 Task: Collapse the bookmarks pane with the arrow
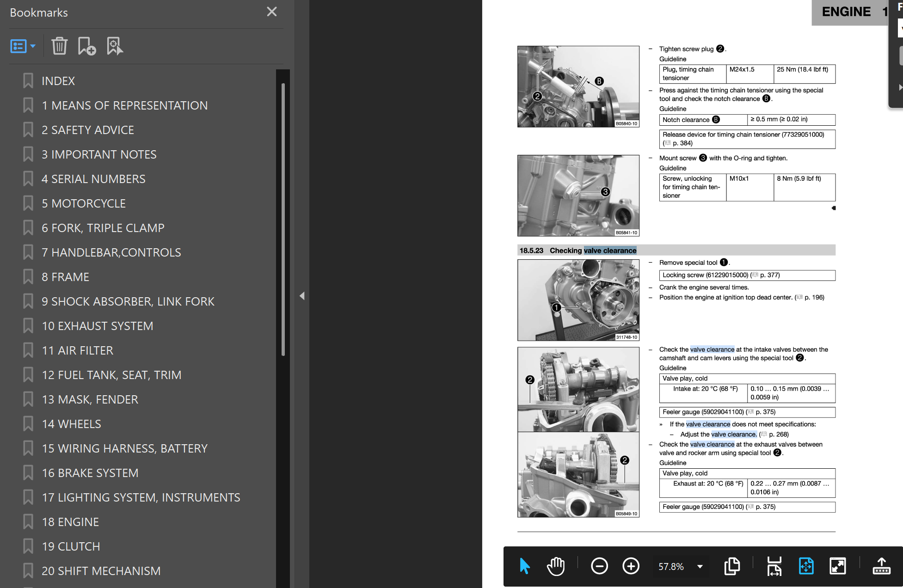tap(302, 296)
